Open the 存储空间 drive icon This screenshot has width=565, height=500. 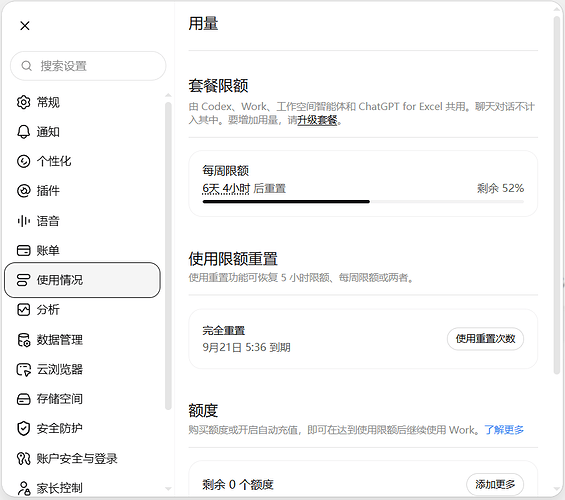pyautogui.click(x=23, y=399)
